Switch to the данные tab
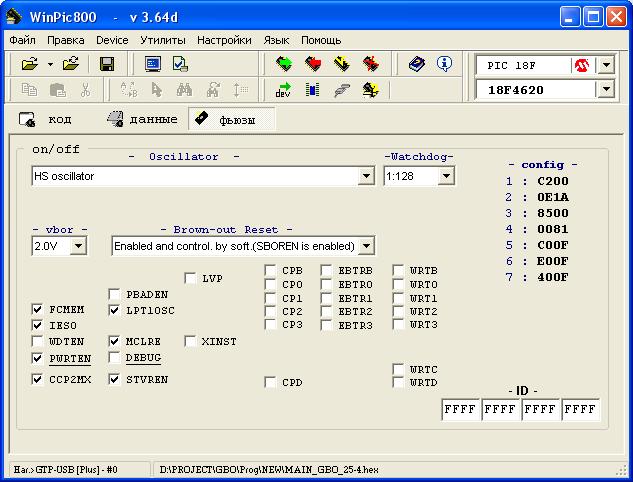633x482 pixels. [142, 119]
